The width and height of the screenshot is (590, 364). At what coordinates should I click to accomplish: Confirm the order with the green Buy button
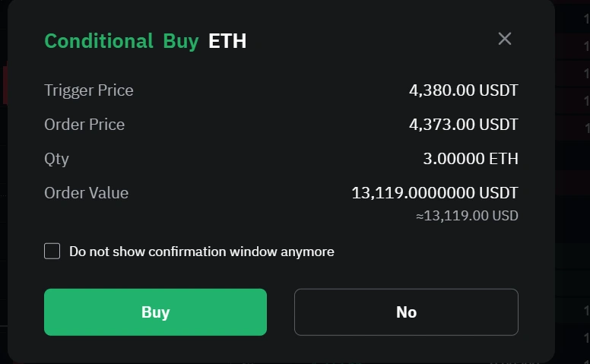155,312
